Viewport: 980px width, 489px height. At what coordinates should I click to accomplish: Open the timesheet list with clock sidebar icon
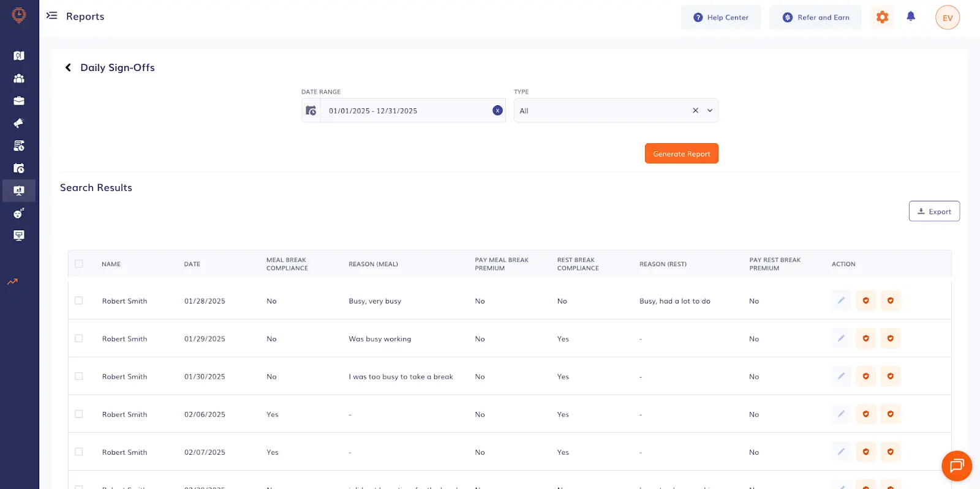click(x=19, y=146)
